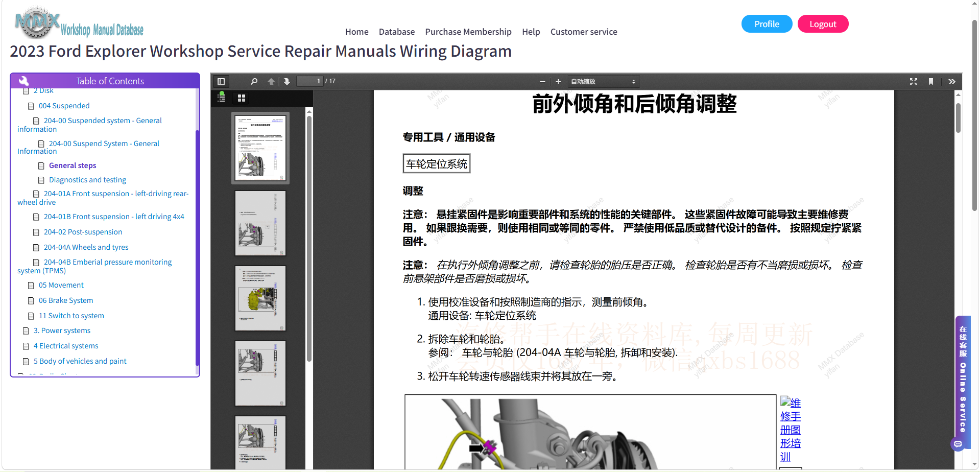Click the browser page vertical scrollbar

[x=974, y=115]
